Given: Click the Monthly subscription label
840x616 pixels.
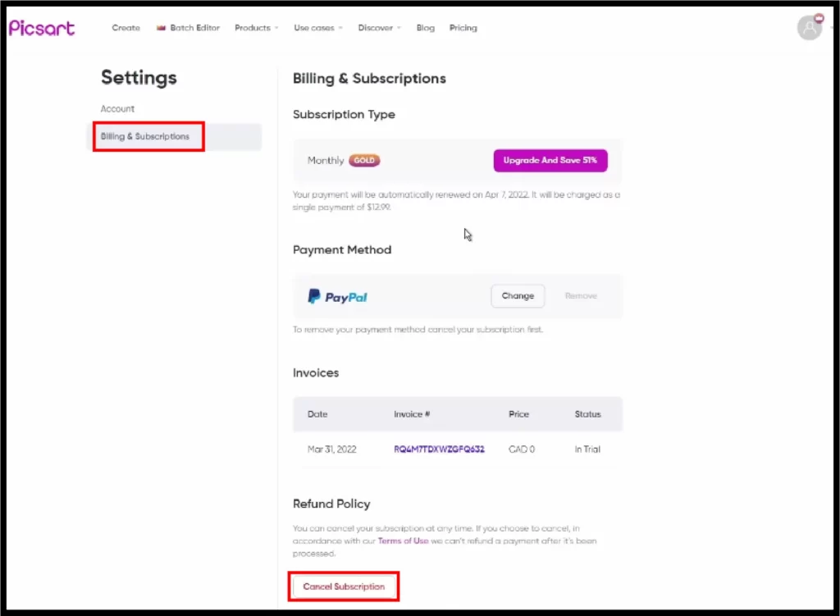Looking at the screenshot, I should coord(325,160).
